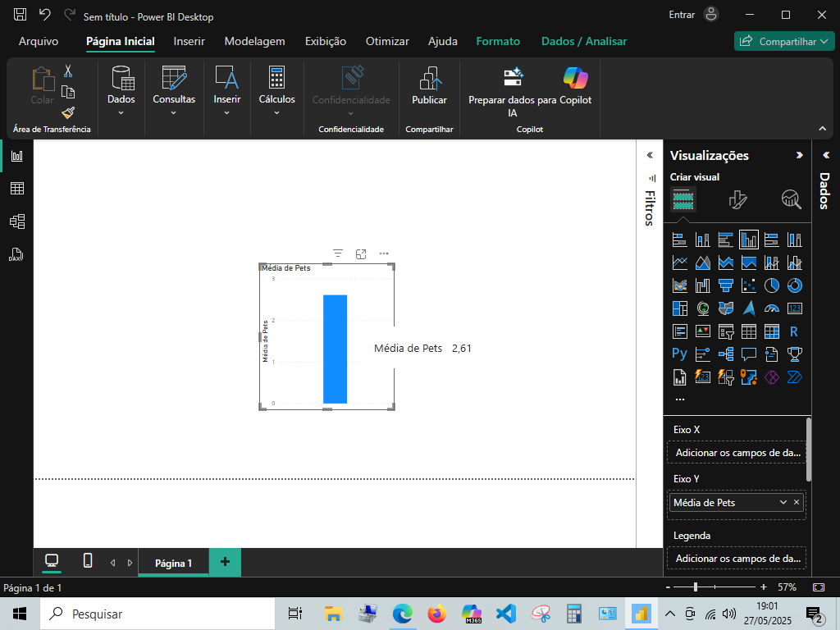Screen dimensions: 840x630
Task: Switch to desktop layout view
Action: pyautogui.click(x=52, y=561)
